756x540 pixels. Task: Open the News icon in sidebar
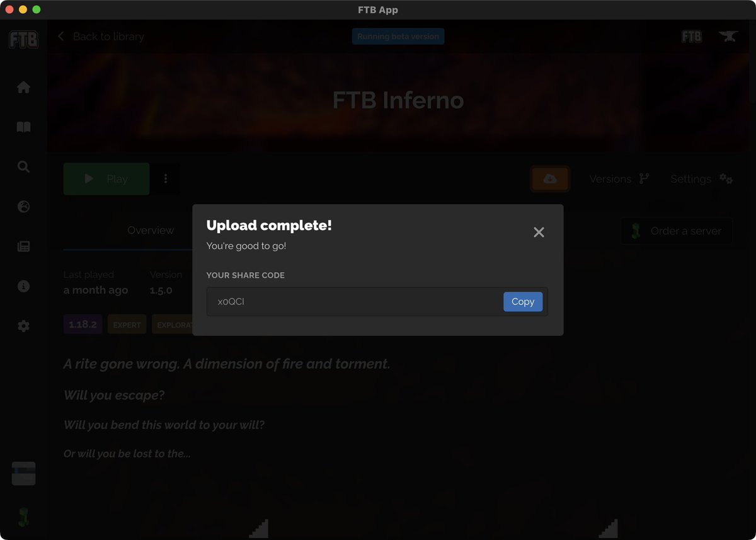point(23,246)
